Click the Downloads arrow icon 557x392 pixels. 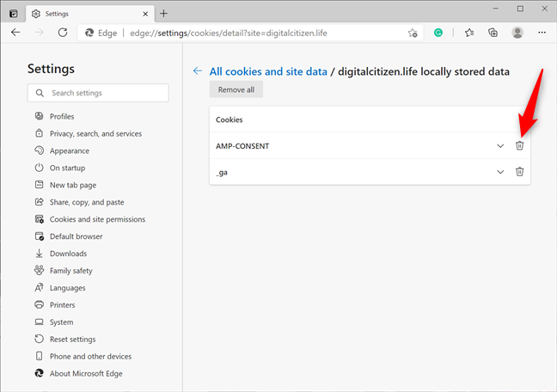coord(39,253)
